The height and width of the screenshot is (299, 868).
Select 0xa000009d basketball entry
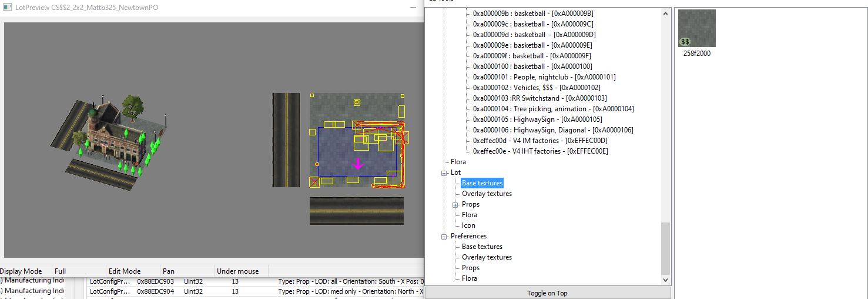[534, 35]
